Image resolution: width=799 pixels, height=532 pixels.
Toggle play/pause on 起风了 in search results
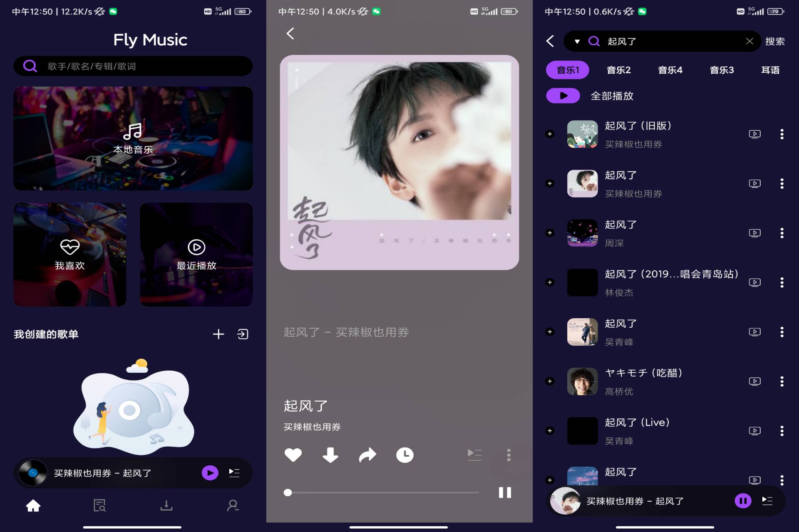pos(744,500)
